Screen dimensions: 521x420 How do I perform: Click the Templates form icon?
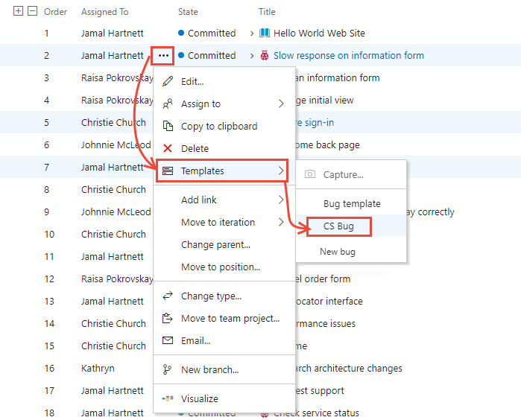coord(168,171)
